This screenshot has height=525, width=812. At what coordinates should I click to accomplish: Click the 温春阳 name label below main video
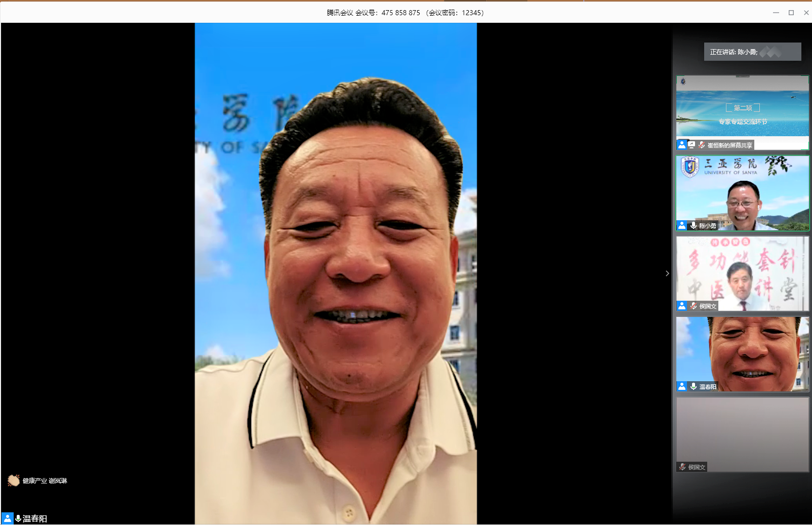point(35,518)
